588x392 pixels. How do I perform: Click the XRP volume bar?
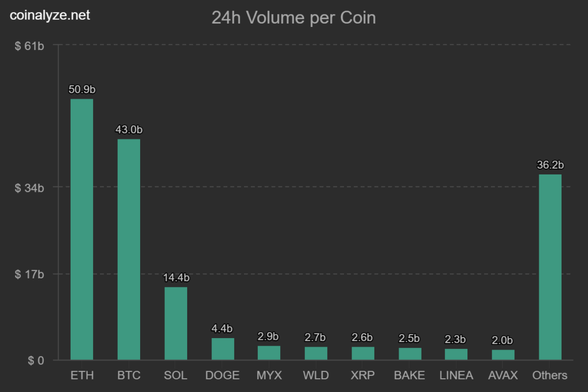[363, 354]
